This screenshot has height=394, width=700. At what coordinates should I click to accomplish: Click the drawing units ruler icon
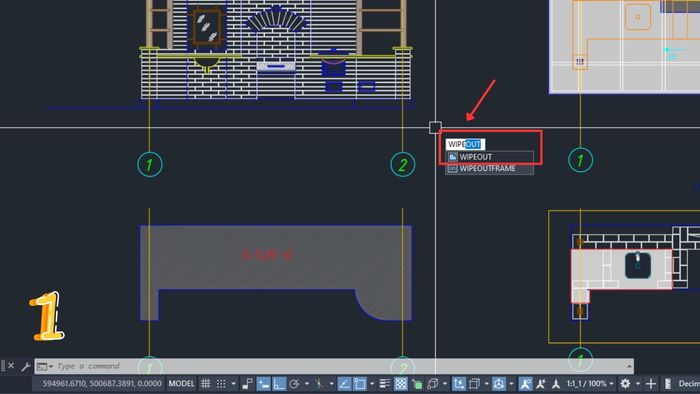coord(668,384)
